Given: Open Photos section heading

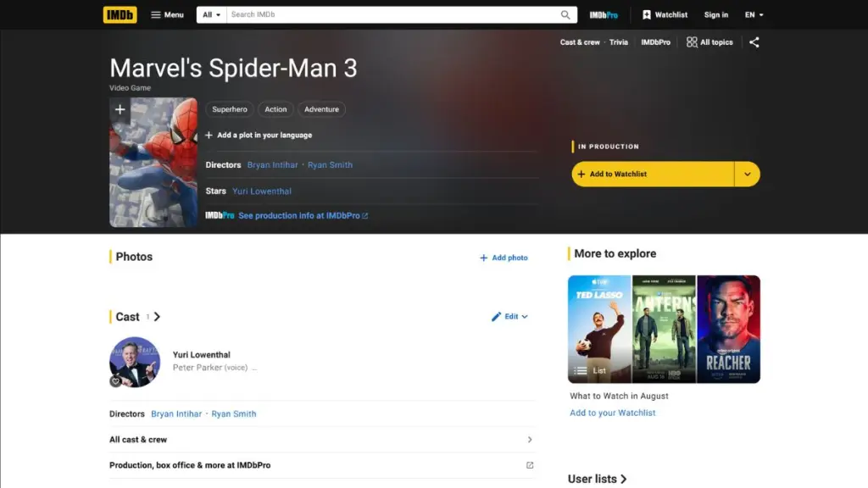Looking at the screenshot, I should (x=134, y=257).
